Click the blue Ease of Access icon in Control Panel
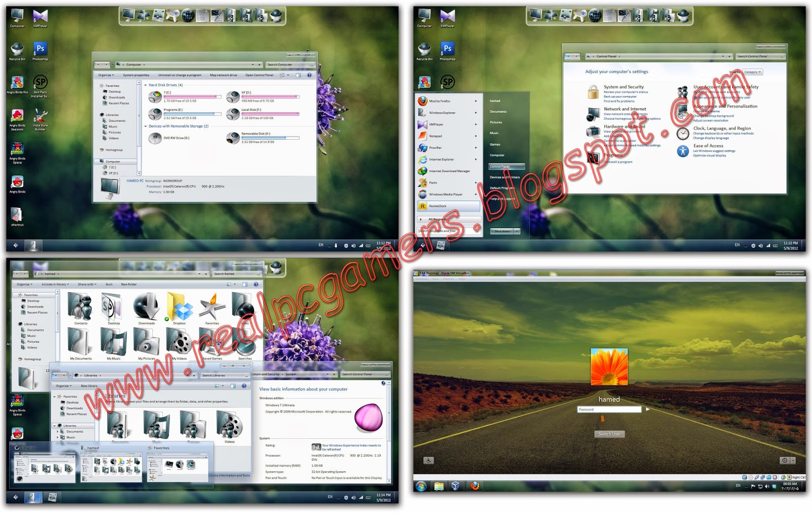This screenshot has width=812, height=513. [x=683, y=151]
